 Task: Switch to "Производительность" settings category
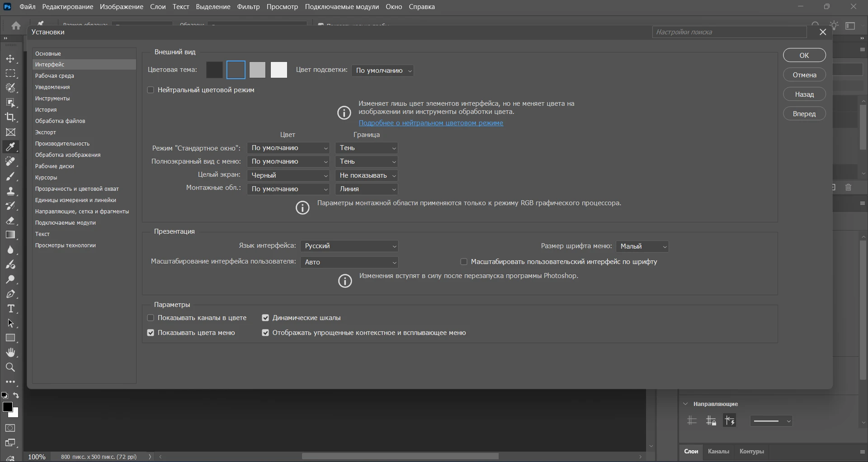pos(62,144)
